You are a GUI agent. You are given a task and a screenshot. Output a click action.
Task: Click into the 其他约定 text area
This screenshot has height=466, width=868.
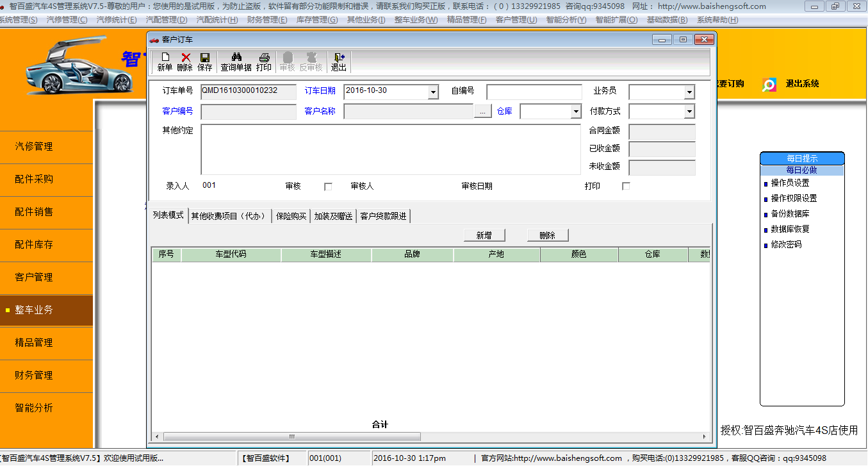pos(391,149)
